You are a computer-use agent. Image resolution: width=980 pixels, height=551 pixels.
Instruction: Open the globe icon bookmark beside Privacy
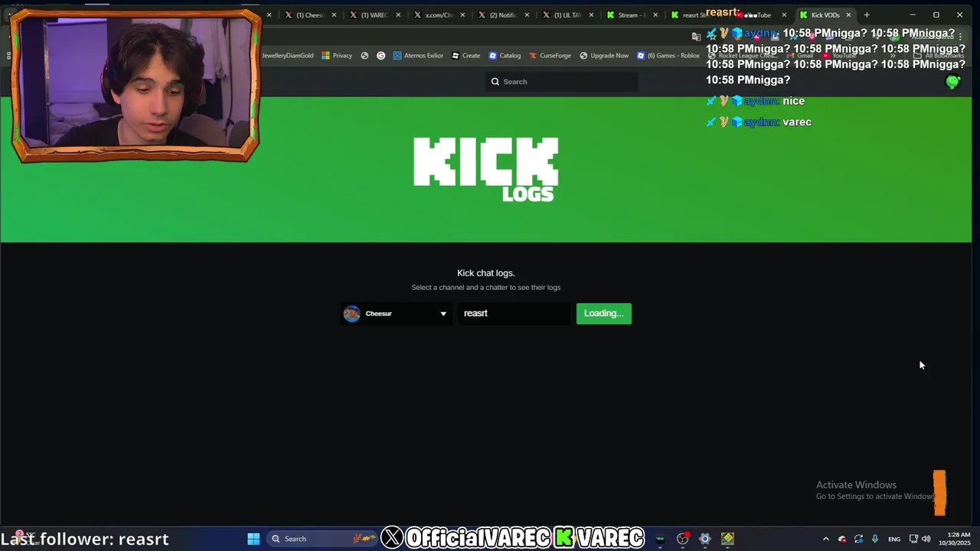tap(364, 55)
